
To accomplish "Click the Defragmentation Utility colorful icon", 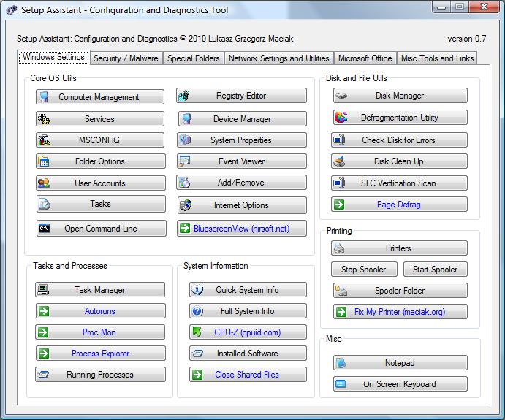I will pyautogui.click(x=341, y=118).
